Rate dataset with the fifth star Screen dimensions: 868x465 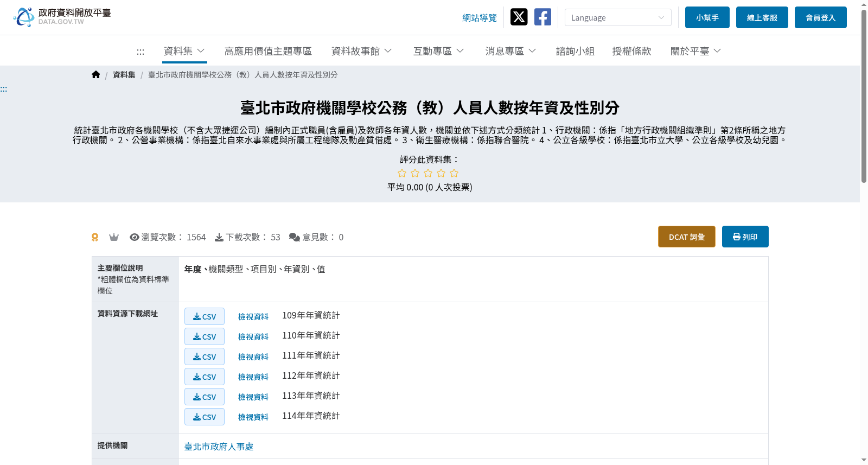tap(454, 173)
